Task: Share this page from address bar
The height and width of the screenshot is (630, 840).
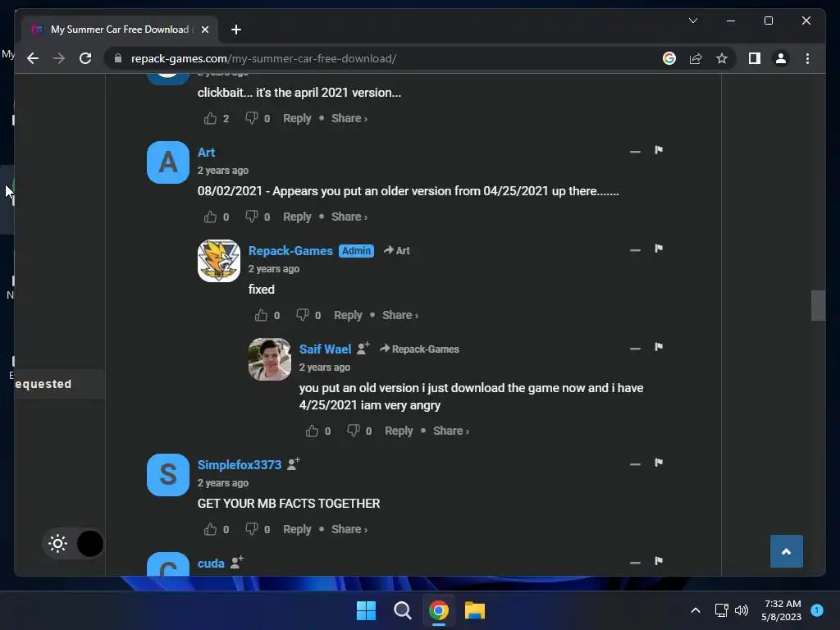Action: [x=696, y=58]
